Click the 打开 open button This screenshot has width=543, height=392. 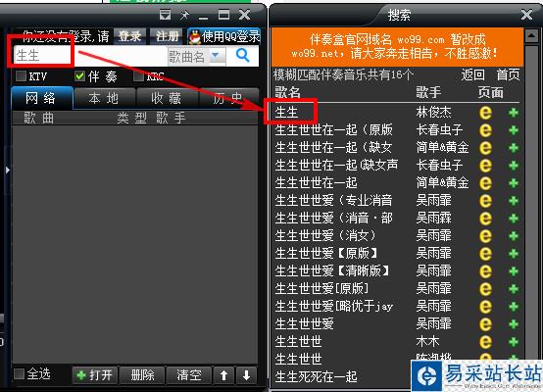95,375
